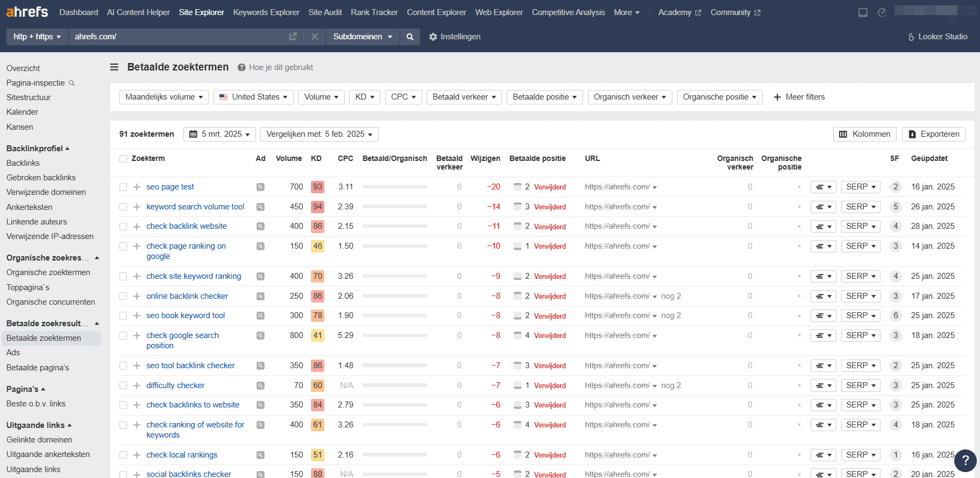Click the Ad icon for seo page test
Screen dimensions: 980x478
(x=260, y=187)
